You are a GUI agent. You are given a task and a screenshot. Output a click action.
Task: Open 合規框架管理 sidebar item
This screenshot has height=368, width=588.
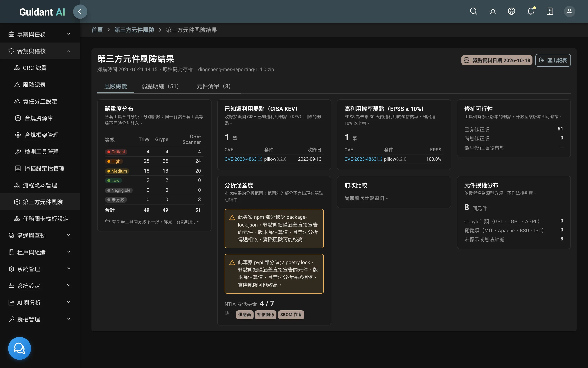pos(40,135)
